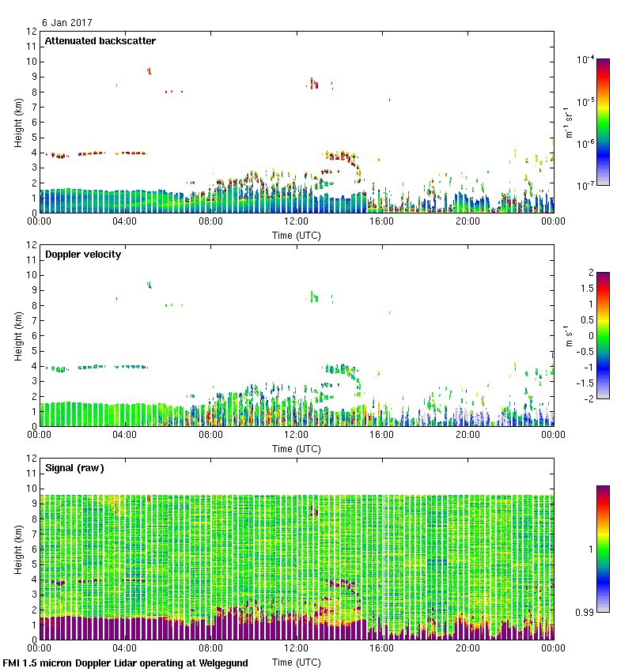617x672 pixels.
Task: Click the 10^-4 tick on backscatter color bar
Action: pos(585,59)
